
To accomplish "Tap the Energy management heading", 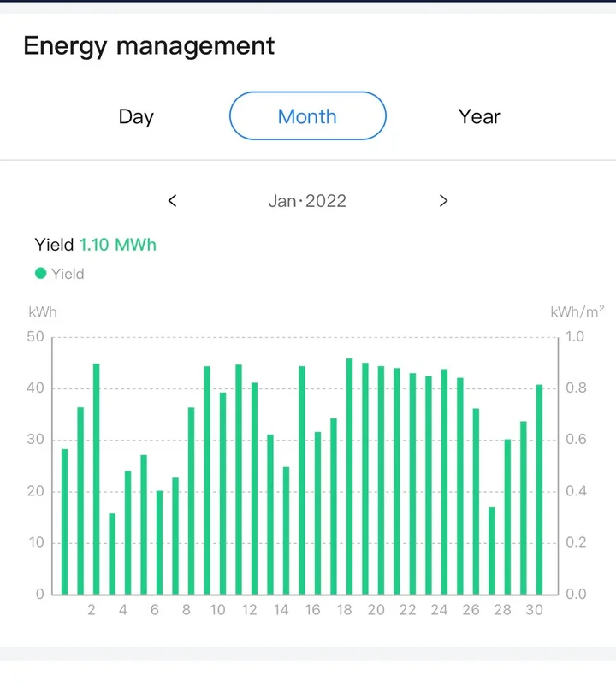I will point(149,45).
